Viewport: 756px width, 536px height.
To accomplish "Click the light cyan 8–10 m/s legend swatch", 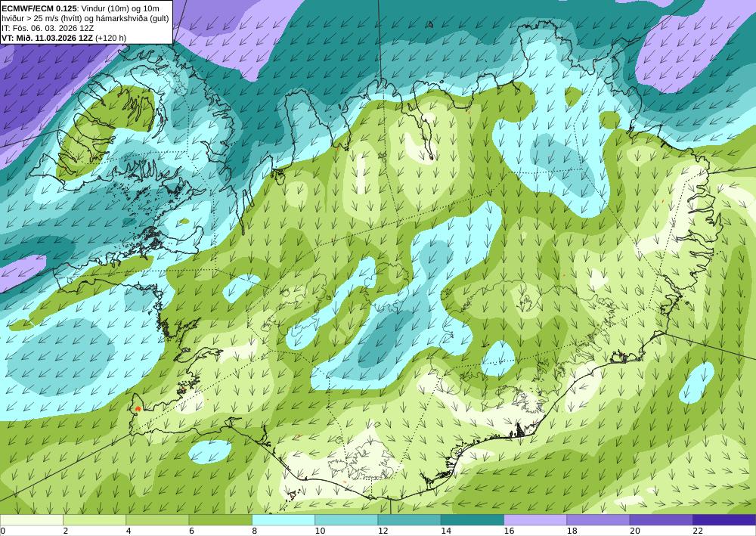I will (283, 519).
